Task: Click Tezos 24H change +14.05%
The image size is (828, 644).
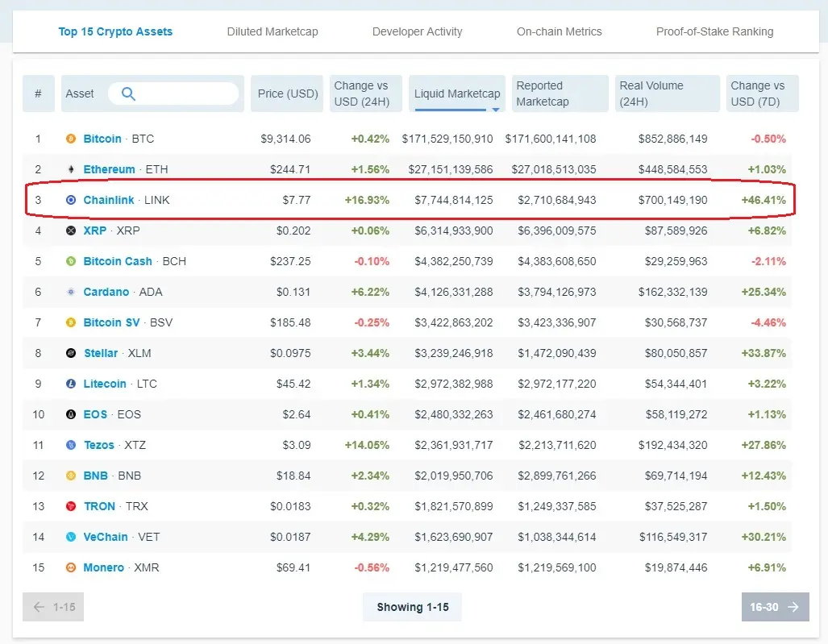Action: [367, 445]
